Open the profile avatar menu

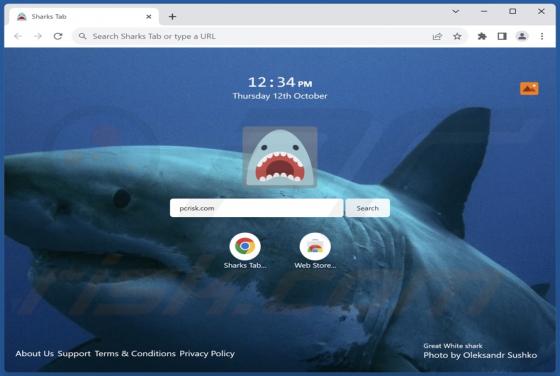click(x=522, y=36)
